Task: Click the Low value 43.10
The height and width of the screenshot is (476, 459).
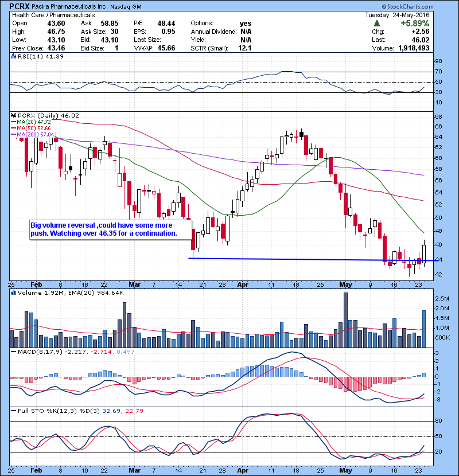Action: 56,40
